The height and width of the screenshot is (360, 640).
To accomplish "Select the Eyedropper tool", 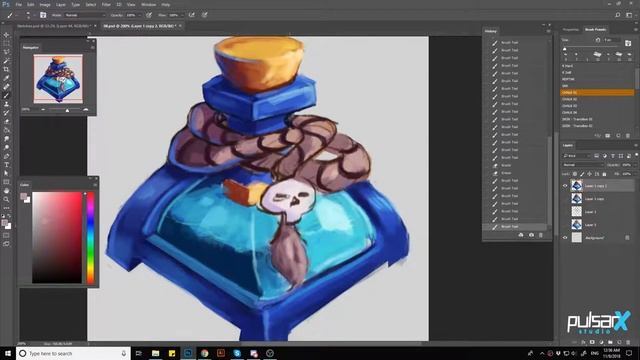I will (x=6, y=78).
